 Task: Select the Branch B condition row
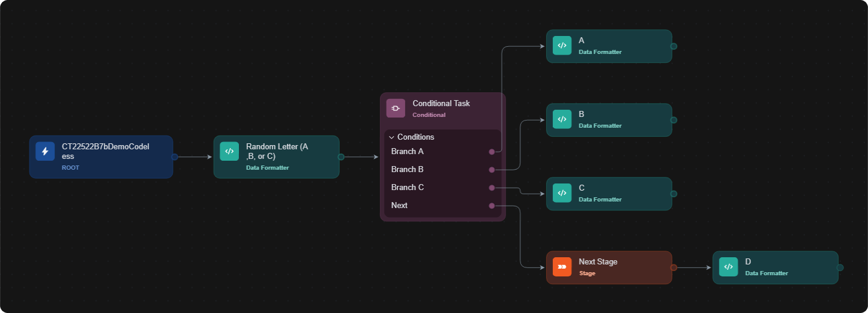pos(442,170)
